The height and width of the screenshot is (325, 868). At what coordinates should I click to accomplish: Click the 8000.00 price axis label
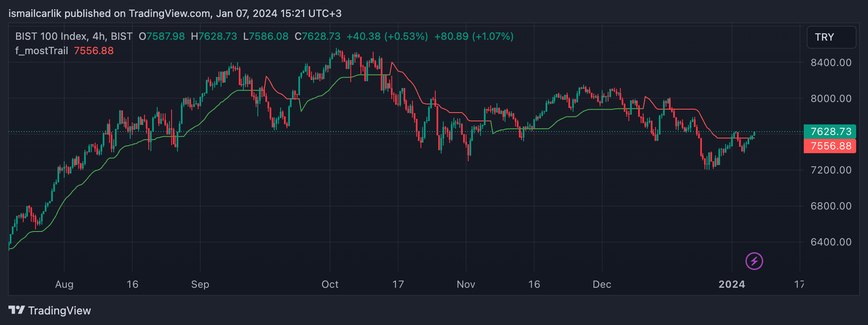coord(831,99)
